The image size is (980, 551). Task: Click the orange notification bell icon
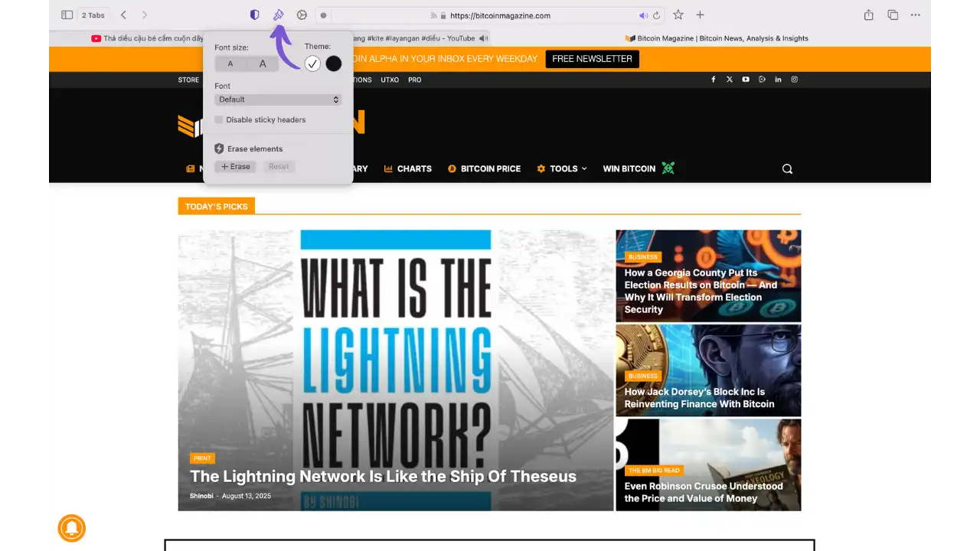[72, 528]
